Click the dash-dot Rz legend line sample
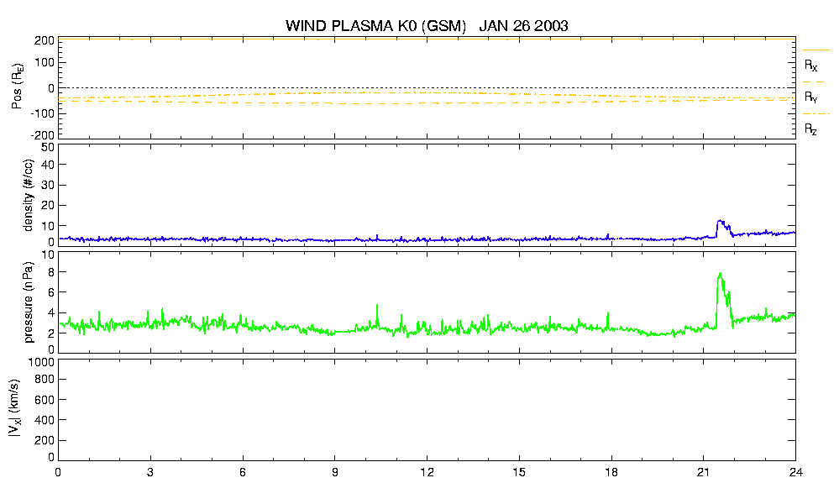 pyautogui.click(x=816, y=114)
